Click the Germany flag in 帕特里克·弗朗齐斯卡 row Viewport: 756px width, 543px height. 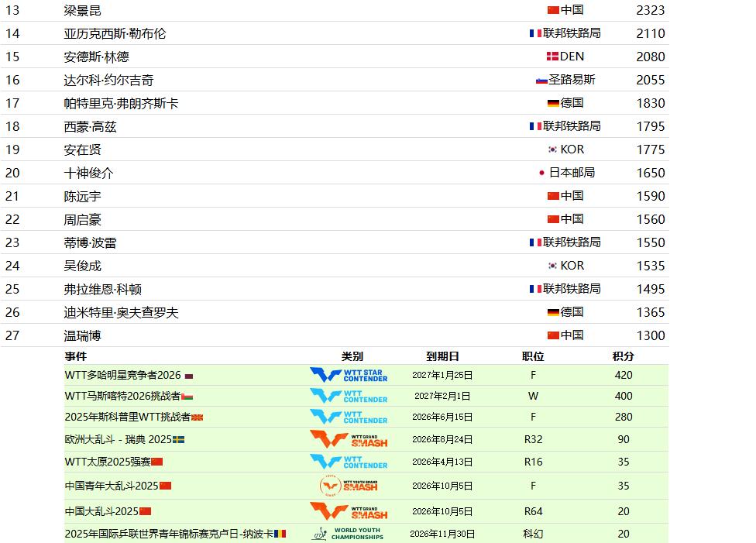point(553,103)
